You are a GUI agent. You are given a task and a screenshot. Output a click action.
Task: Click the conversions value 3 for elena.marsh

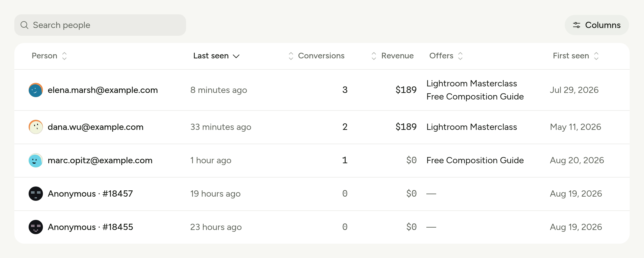click(345, 90)
